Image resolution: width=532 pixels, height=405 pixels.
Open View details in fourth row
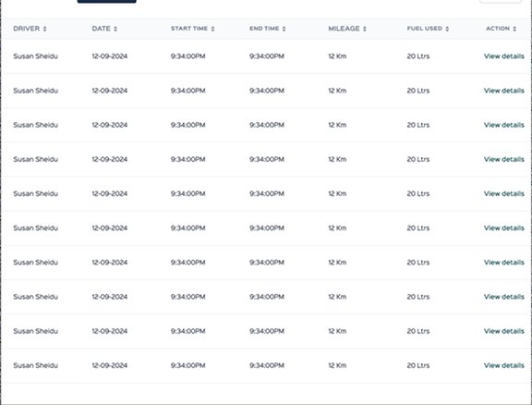tap(504, 159)
